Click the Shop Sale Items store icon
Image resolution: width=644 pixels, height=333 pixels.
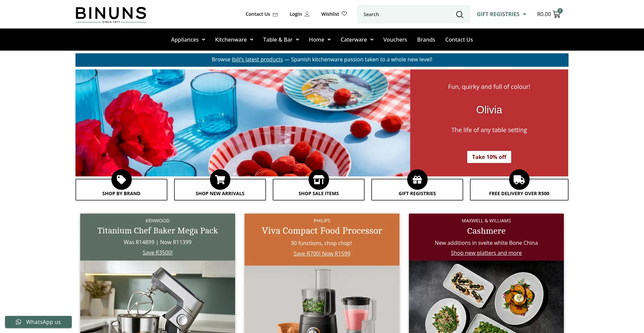click(319, 180)
